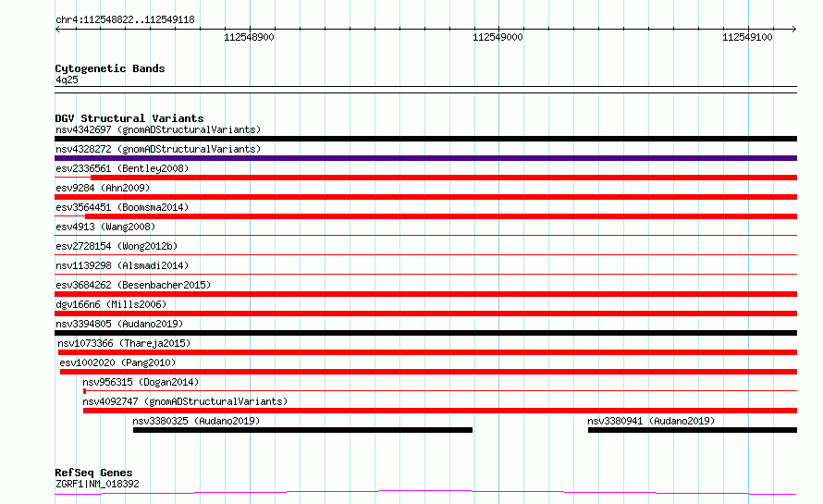The image size is (823, 504).
Task: Click the thin red esv4913 line
Action: pyautogui.click(x=425, y=235)
